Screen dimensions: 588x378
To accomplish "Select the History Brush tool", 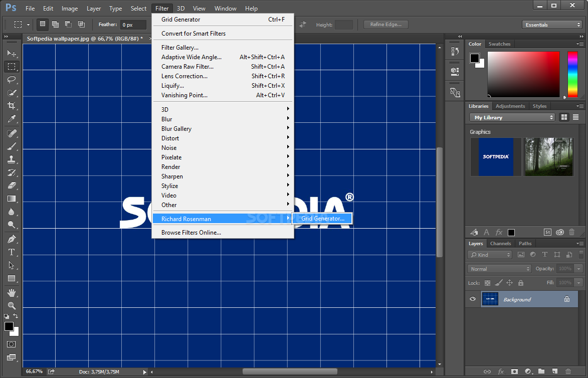I will [x=12, y=172].
